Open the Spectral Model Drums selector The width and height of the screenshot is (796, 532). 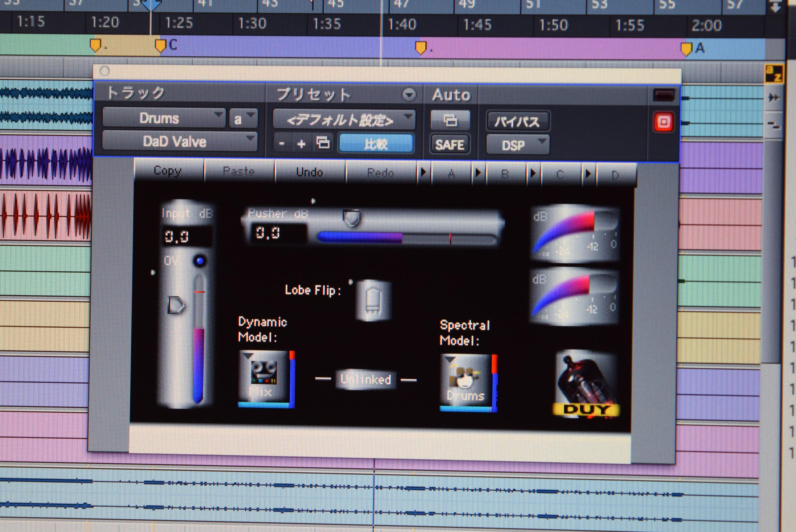click(x=469, y=383)
